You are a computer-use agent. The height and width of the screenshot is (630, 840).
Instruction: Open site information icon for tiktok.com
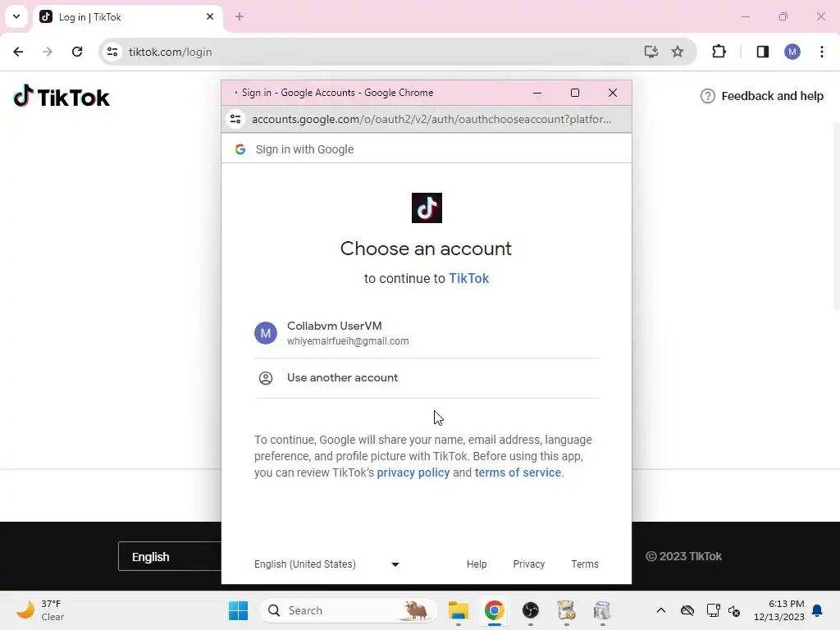[112, 52]
